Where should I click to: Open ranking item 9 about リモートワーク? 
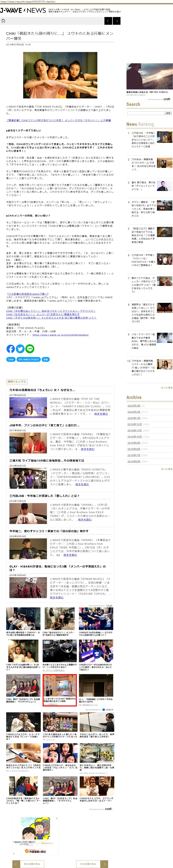(x=149, y=341)
